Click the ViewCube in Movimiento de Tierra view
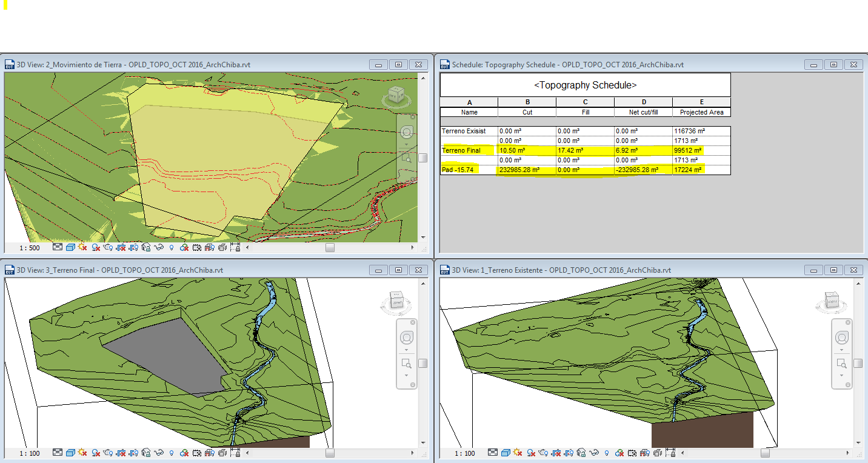This screenshot has width=868, height=463. coord(396,95)
